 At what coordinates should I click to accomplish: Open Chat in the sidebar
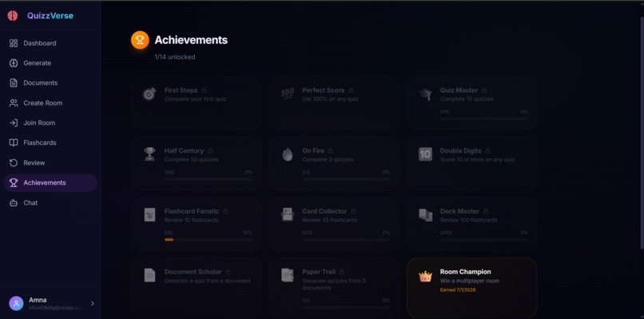(x=50, y=202)
